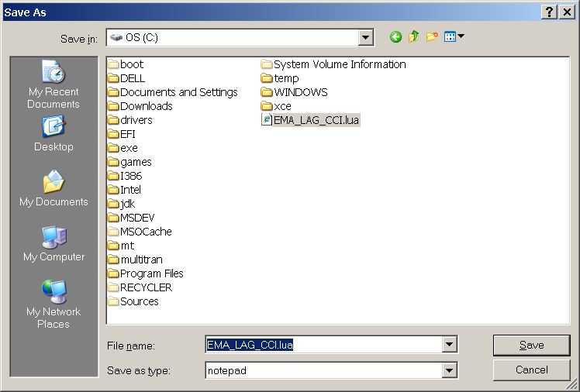Select the jdk folder icon
This screenshot has width=580, height=392.
(113, 204)
